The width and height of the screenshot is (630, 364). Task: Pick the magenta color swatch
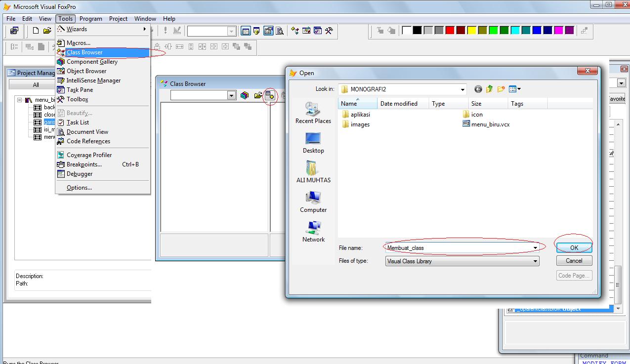[x=558, y=31]
